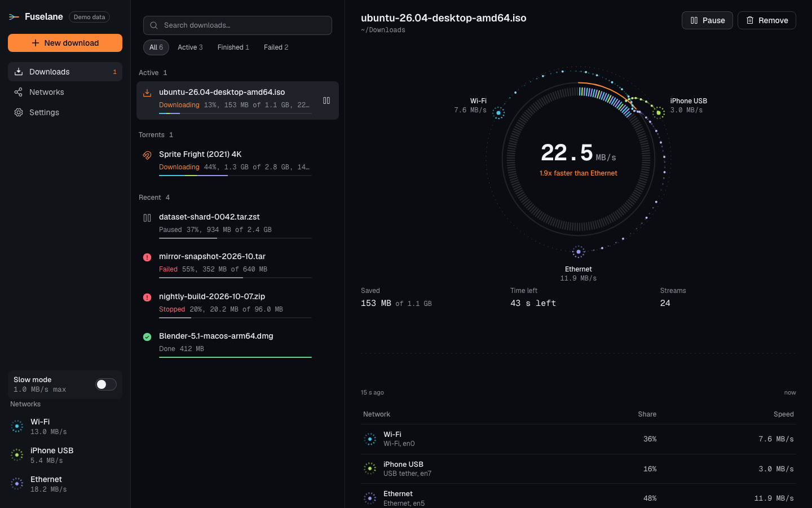Click the Network column header
The width and height of the screenshot is (812, 508).
point(377,414)
